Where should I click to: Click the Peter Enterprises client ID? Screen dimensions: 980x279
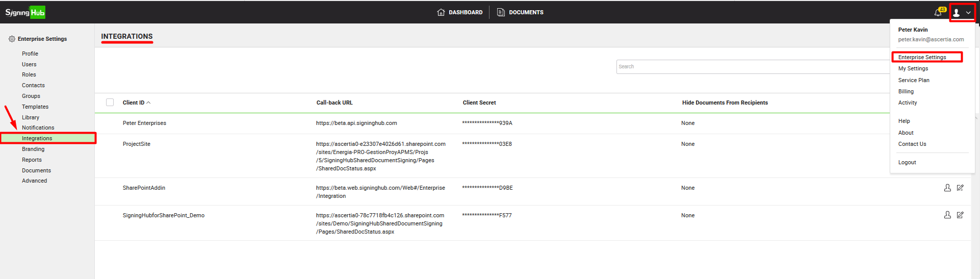(144, 123)
